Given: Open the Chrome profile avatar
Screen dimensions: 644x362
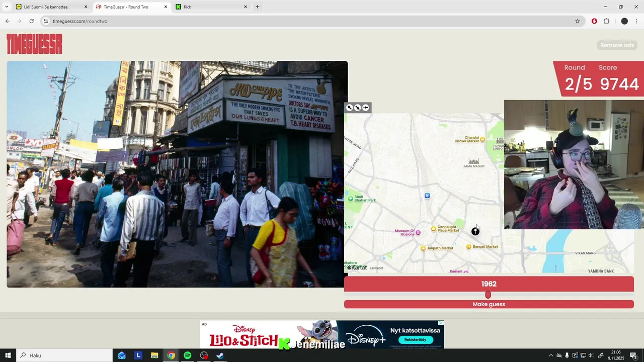Looking at the screenshot, I should coord(624,21).
